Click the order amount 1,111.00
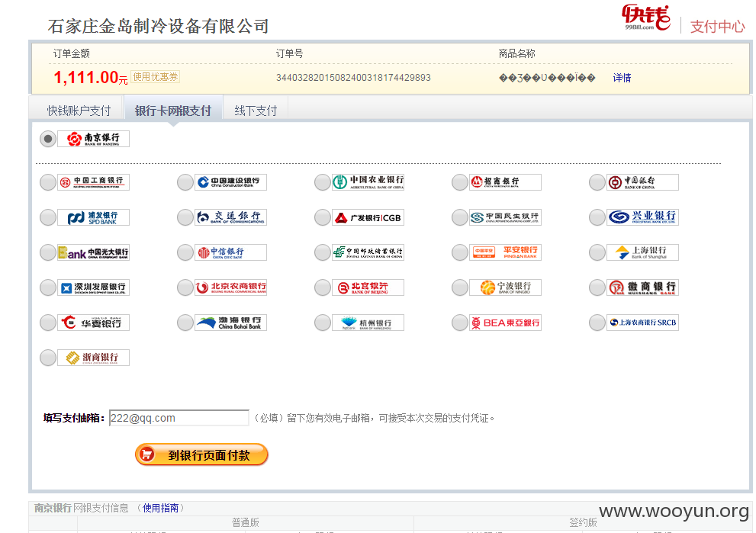Viewport: 756px width, 533px height. 85,78
